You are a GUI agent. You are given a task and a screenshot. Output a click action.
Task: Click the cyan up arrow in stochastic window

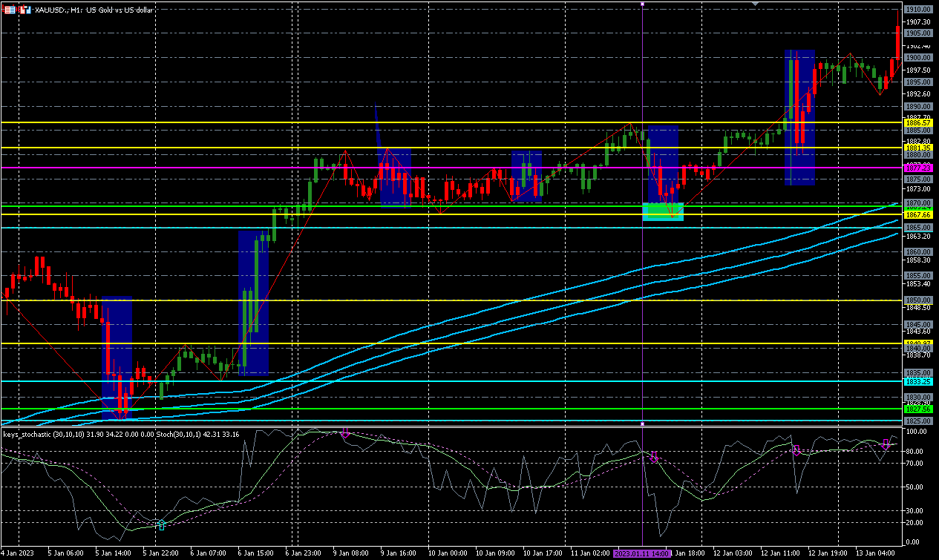pyautogui.click(x=162, y=525)
